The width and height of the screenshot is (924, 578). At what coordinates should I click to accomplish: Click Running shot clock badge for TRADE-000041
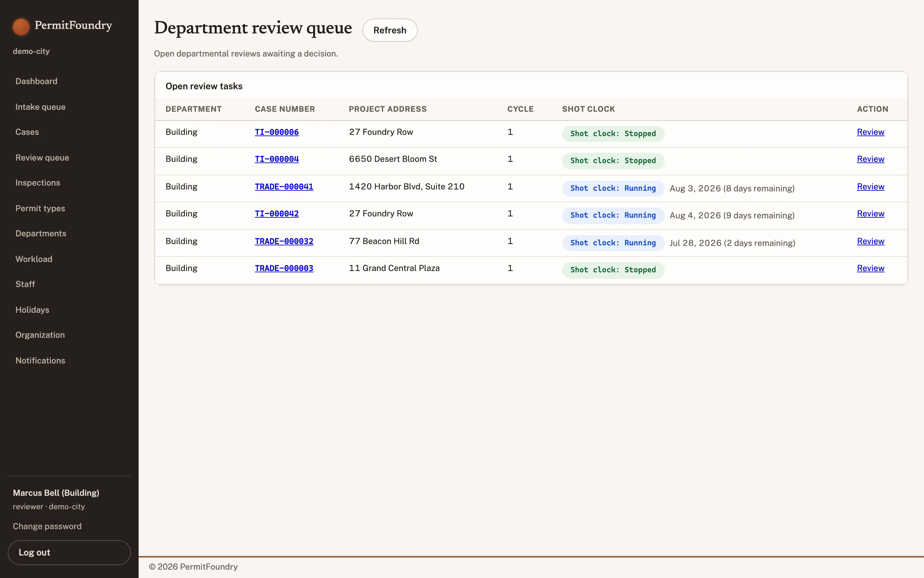[613, 188]
